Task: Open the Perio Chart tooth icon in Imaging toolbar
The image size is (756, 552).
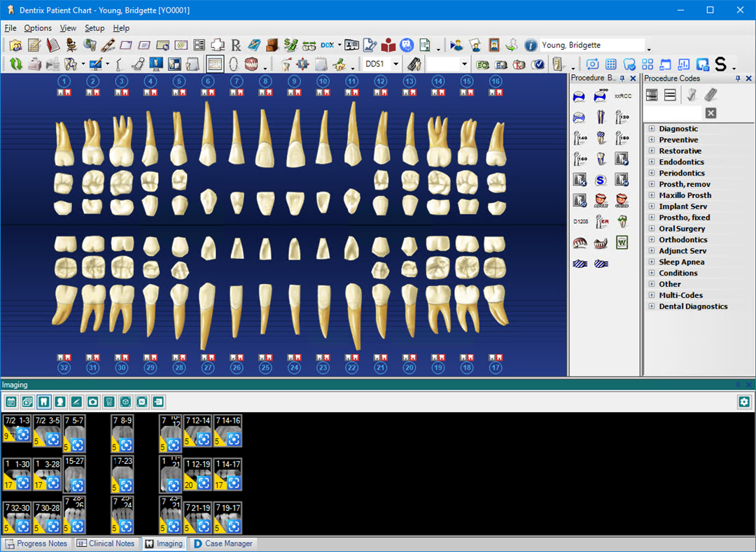Action: (44, 402)
